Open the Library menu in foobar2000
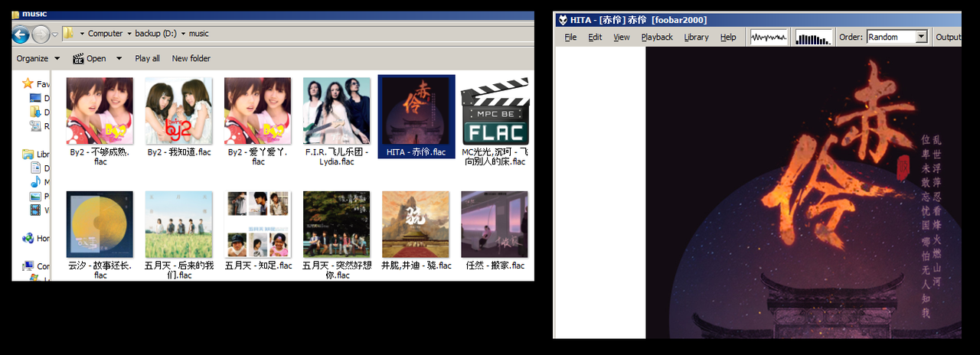980x355 pixels. [696, 37]
